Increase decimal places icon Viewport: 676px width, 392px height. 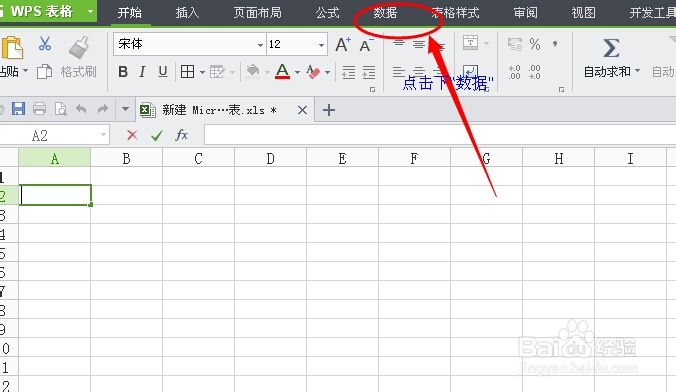coord(514,72)
